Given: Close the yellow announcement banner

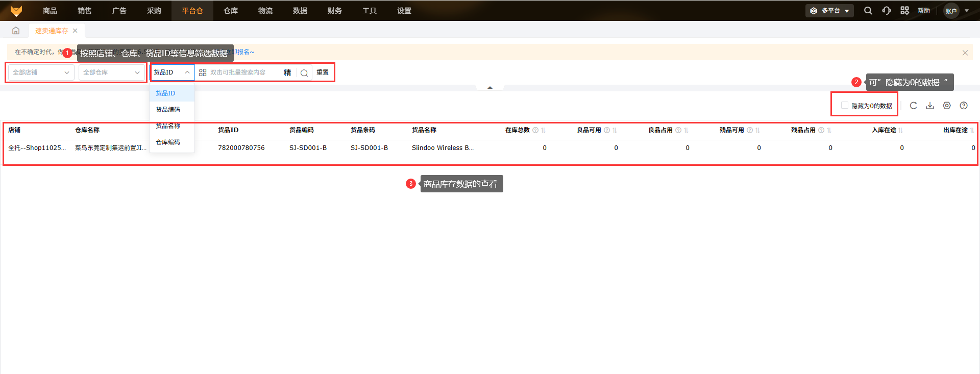Looking at the screenshot, I should click(965, 53).
